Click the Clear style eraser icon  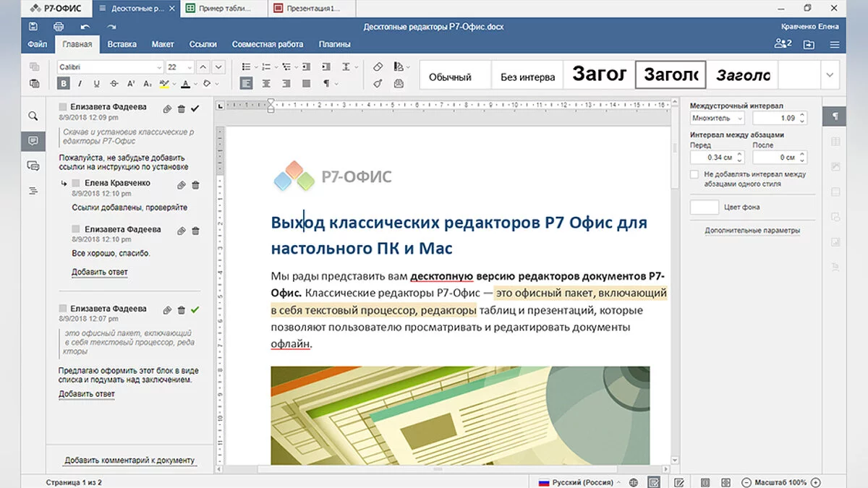378,67
